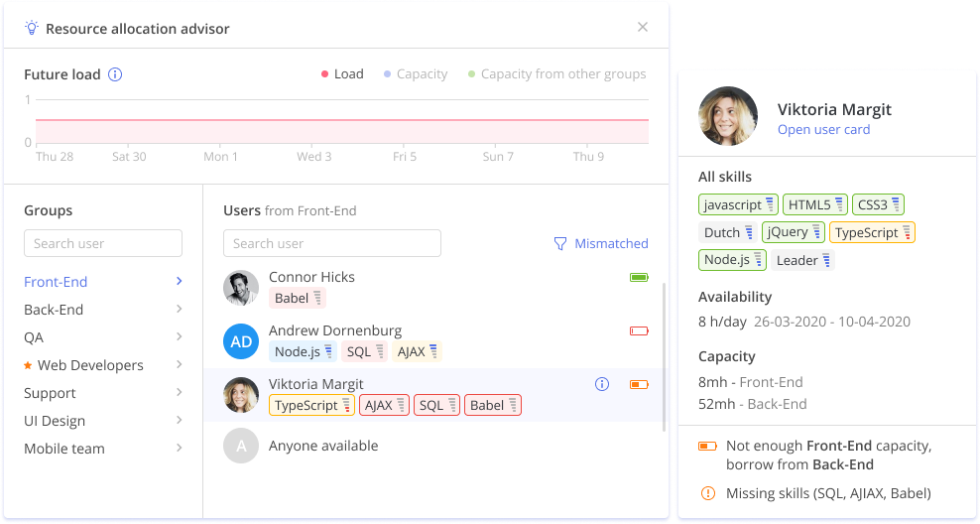Expand the Back-End group chevron

179,310
